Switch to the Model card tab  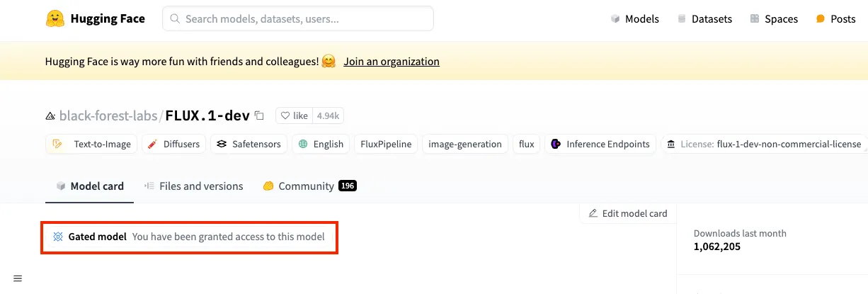click(x=90, y=186)
